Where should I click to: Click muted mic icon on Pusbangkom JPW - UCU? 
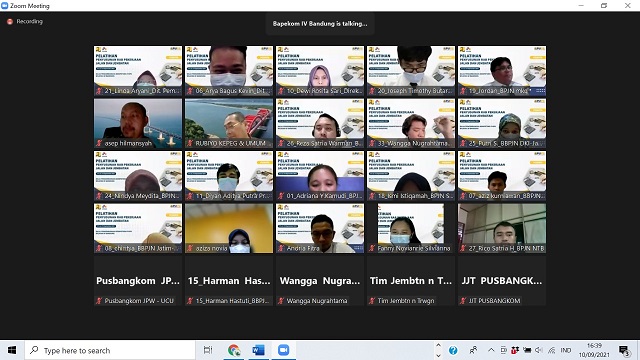(x=99, y=301)
